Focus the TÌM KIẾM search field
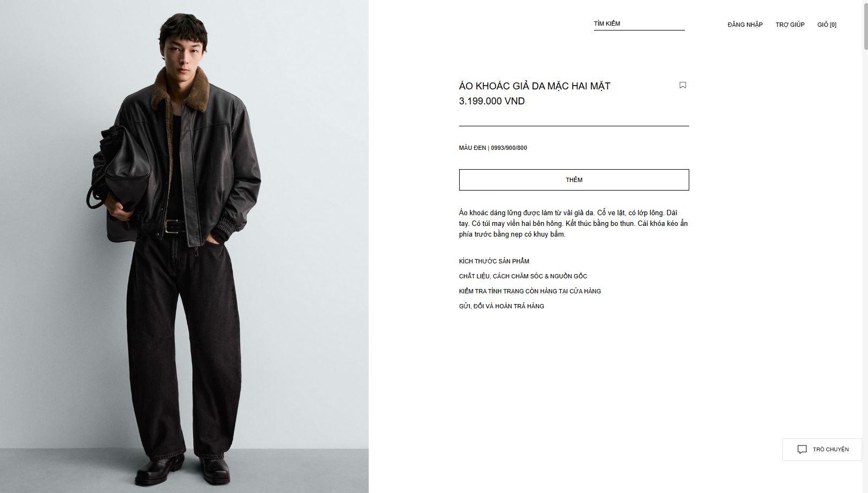 tap(639, 24)
